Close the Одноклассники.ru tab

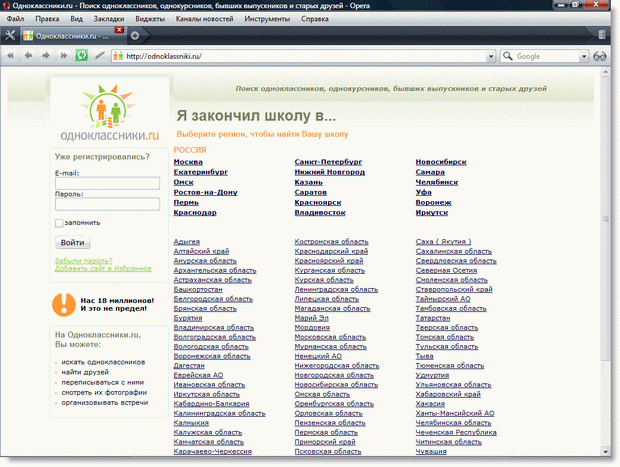pyautogui.click(x=119, y=30)
